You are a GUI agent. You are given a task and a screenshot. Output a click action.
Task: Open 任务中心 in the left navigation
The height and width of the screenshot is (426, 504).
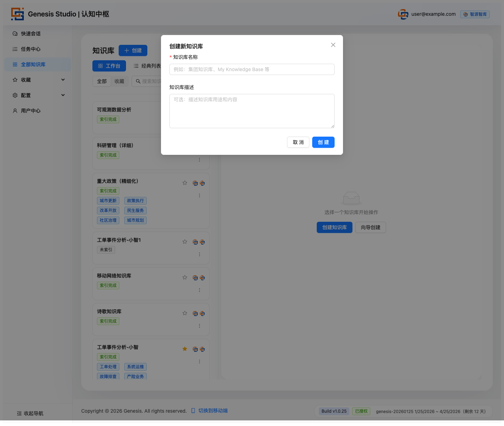pos(31,49)
